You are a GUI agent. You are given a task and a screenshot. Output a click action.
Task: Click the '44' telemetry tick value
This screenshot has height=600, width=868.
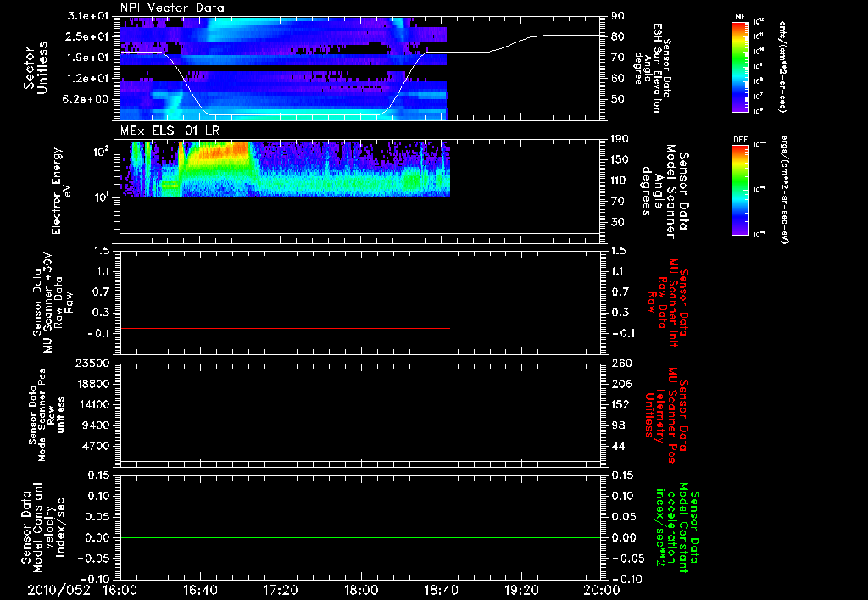tap(617, 446)
